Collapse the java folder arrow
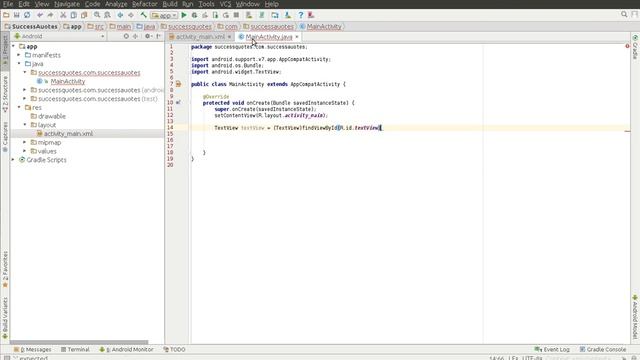 (19, 64)
